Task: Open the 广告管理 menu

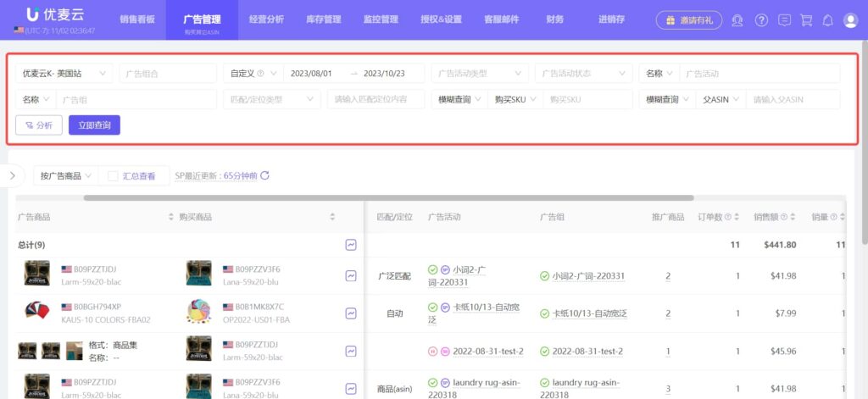Action: 202,20
